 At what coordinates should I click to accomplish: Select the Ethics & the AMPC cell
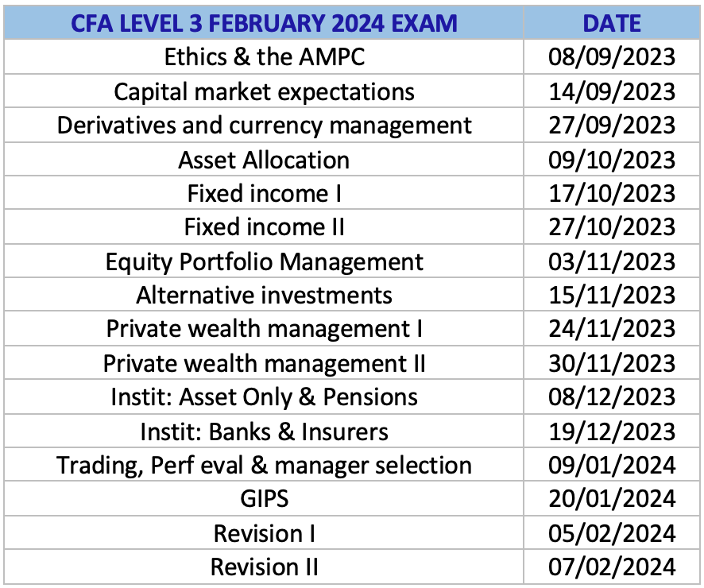click(264, 57)
